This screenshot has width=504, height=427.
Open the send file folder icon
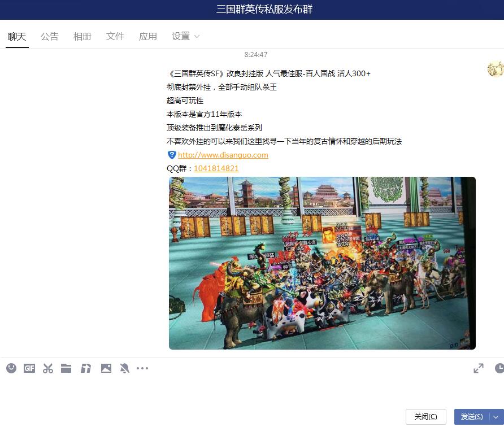click(66, 368)
